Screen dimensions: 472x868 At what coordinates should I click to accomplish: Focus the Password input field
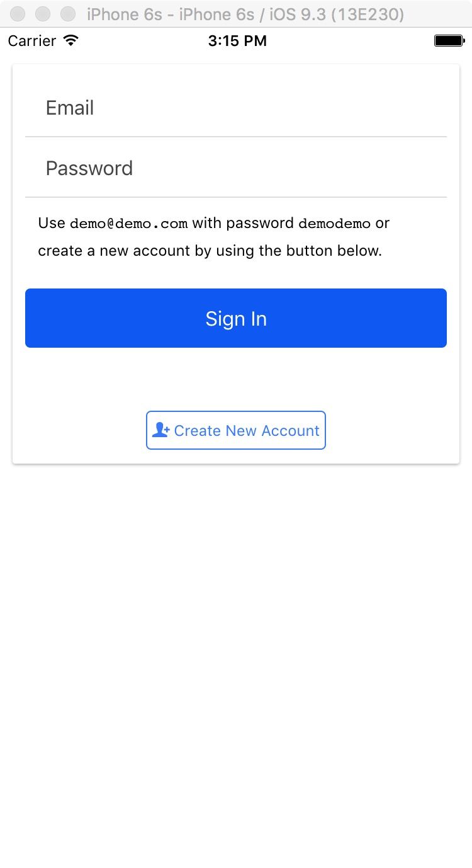click(x=236, y=168)
